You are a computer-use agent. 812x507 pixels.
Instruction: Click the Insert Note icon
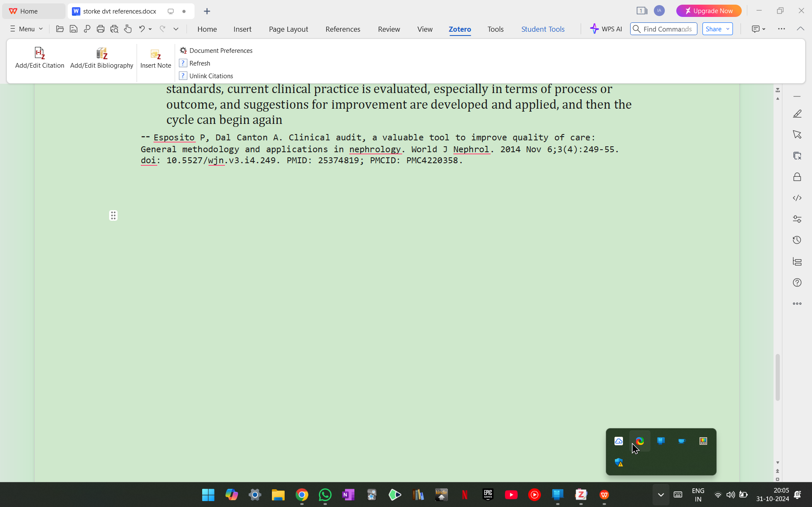pyautogui.click(x=156, y=55)
